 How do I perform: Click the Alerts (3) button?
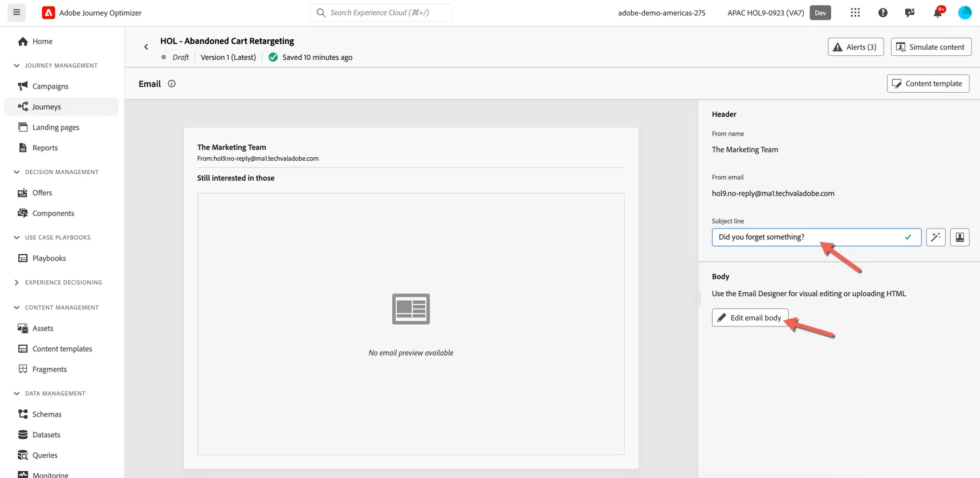coord(856,47)
